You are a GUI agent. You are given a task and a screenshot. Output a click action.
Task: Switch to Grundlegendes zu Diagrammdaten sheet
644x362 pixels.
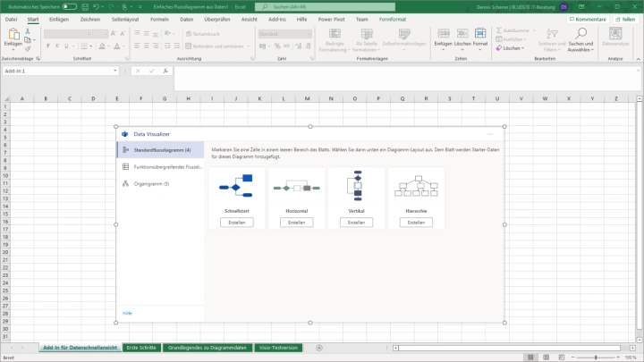(208, 348)
